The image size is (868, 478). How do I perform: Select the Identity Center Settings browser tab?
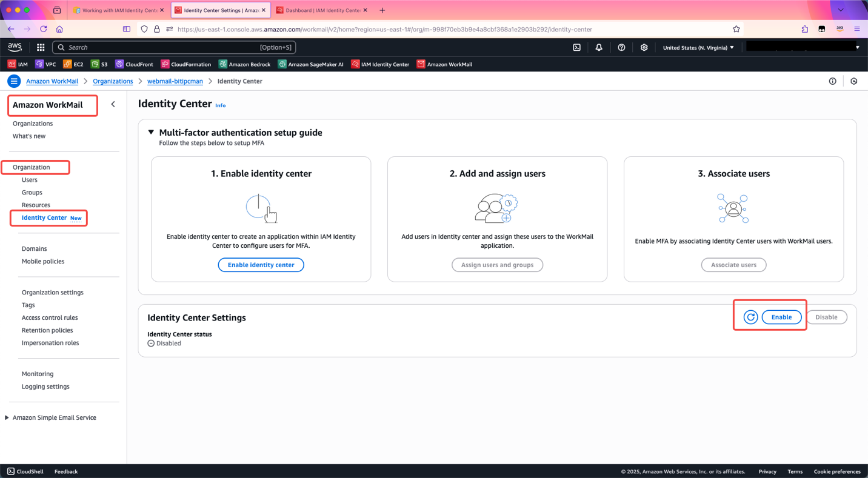point(221,10)
